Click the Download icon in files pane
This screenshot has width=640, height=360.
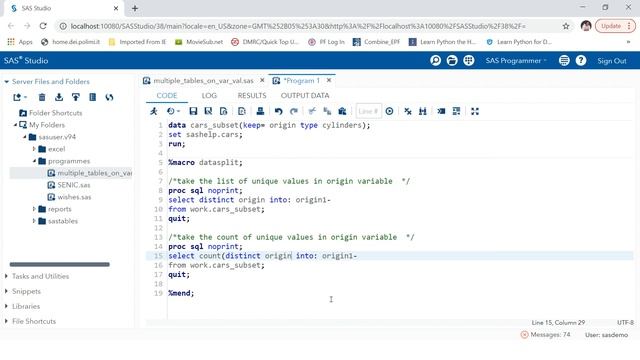click(59, 97)
